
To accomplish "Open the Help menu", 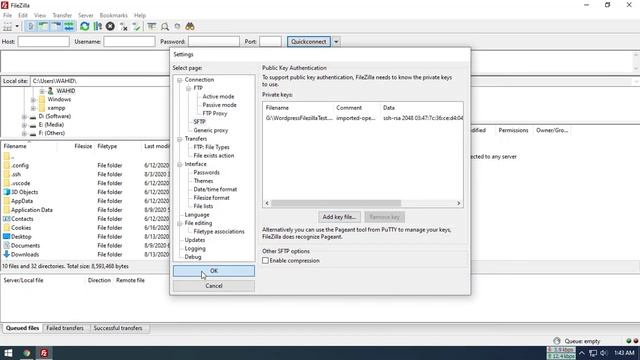I will point(140,16).
